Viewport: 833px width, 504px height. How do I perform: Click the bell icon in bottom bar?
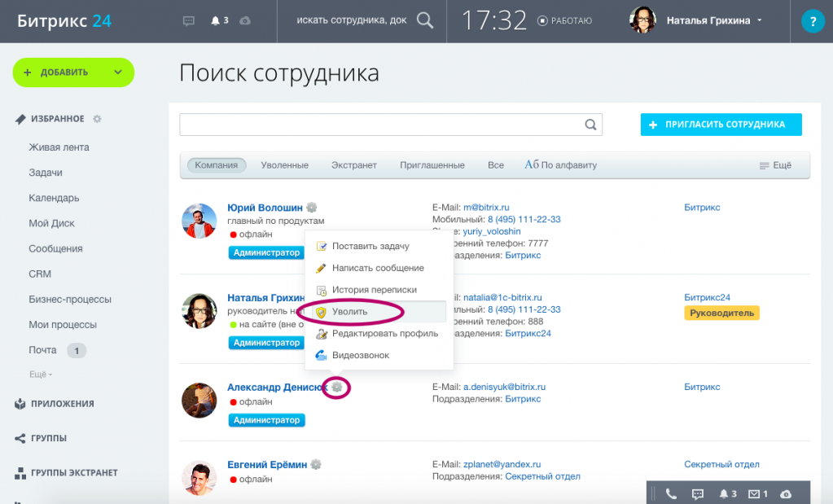coord(723,494)
